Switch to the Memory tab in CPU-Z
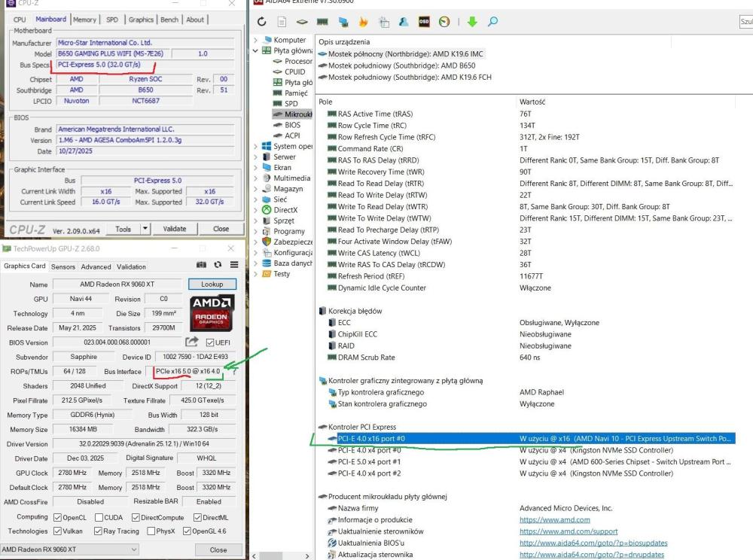 84,20
